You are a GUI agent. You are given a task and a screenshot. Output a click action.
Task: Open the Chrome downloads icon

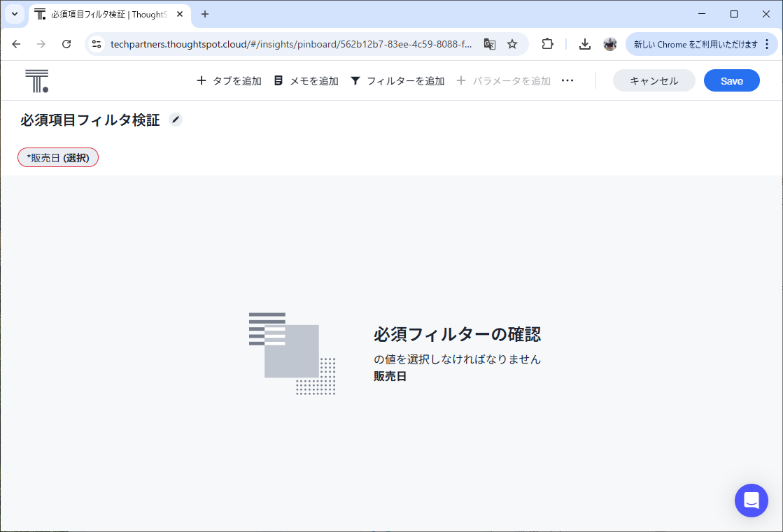pyautogui.click(x=585, y=44)
